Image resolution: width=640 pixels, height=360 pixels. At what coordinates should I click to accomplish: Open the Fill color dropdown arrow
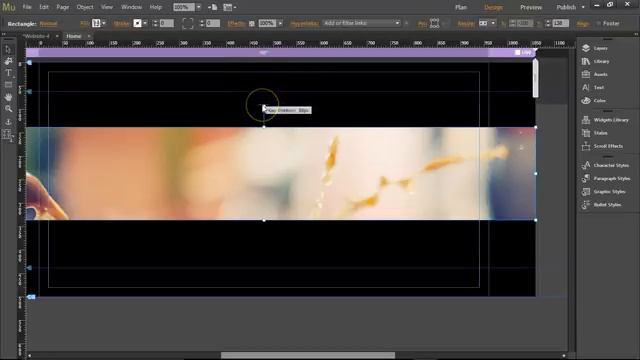click(x=104, y=23)
